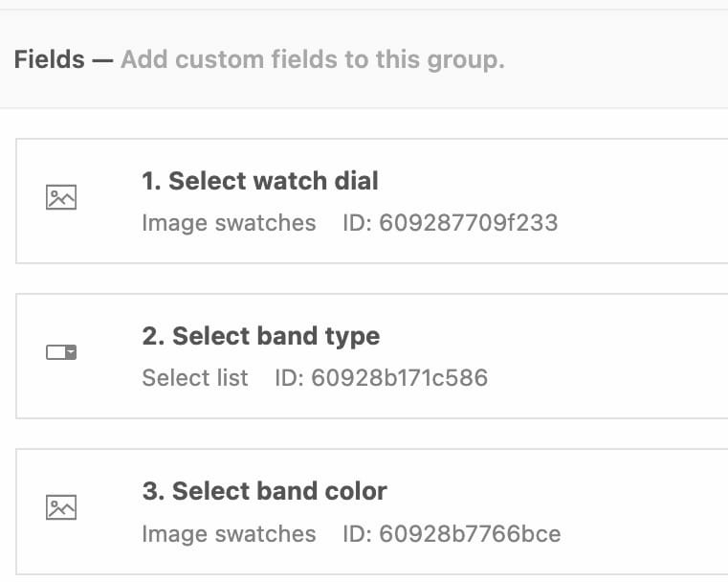Select the watch dial field row
728x582 pixels.
pyautogui.click(x=371, y=201)
